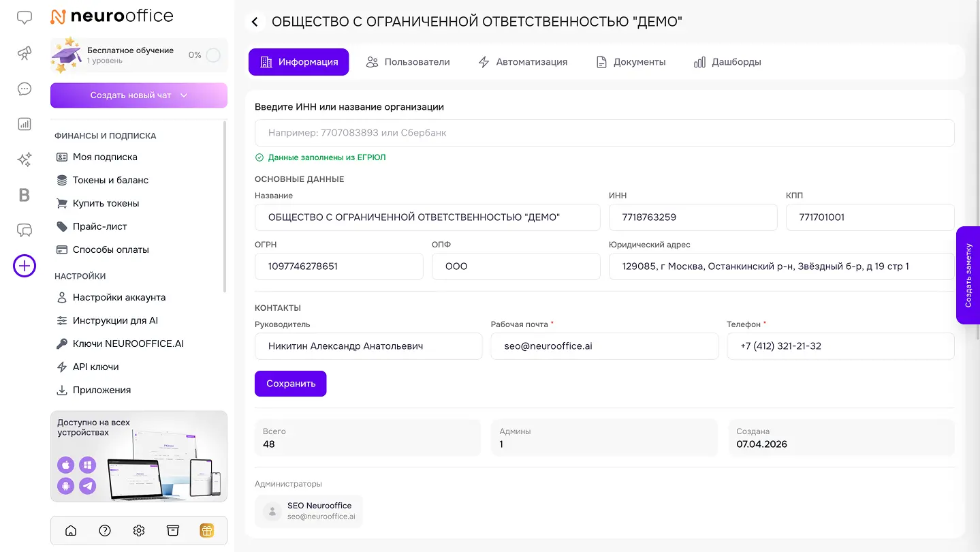The width and height of the screenshot is (980, 552).
Task: Expand the Создать новый чат dropdown arrow
Action: (x=184, y=95)
